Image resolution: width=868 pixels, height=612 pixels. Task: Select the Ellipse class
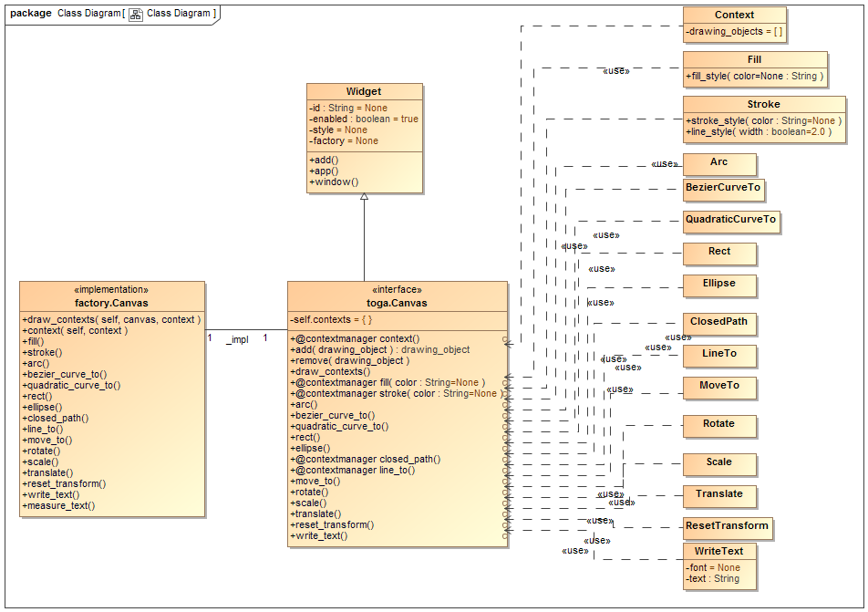pos(719,285)
